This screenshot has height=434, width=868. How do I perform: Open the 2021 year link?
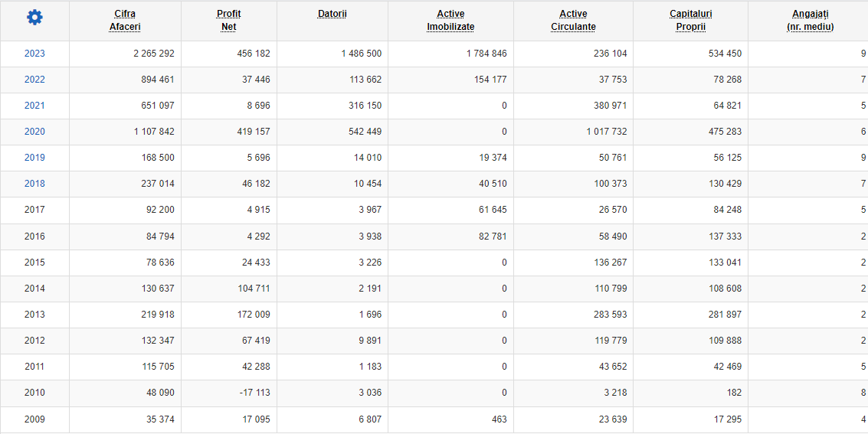pyautogui.click(x=34, y=106)
